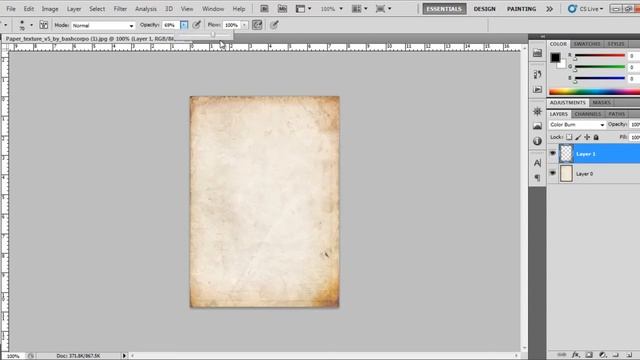Open the Help menu
Image resolution: width=640 pixels, height=360 pixels.
pyautogui.click(x=239, y=9)
